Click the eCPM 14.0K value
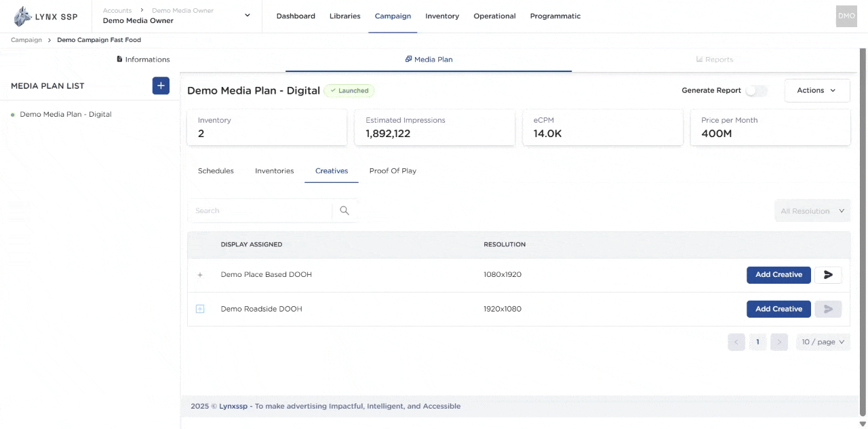Image resolution: width=868 pixels, height=429 pixels. pyautogui.click(x=548, y=134)
